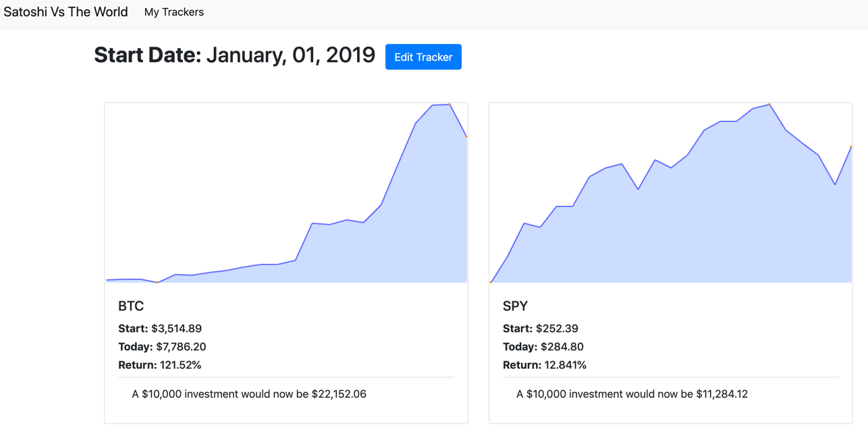Click the highest point on SPY chart

769,104
